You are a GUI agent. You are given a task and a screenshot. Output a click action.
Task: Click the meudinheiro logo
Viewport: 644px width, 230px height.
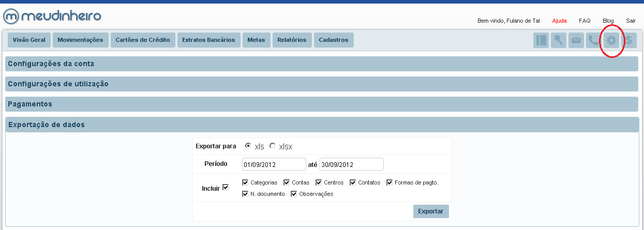click(52, 16)
